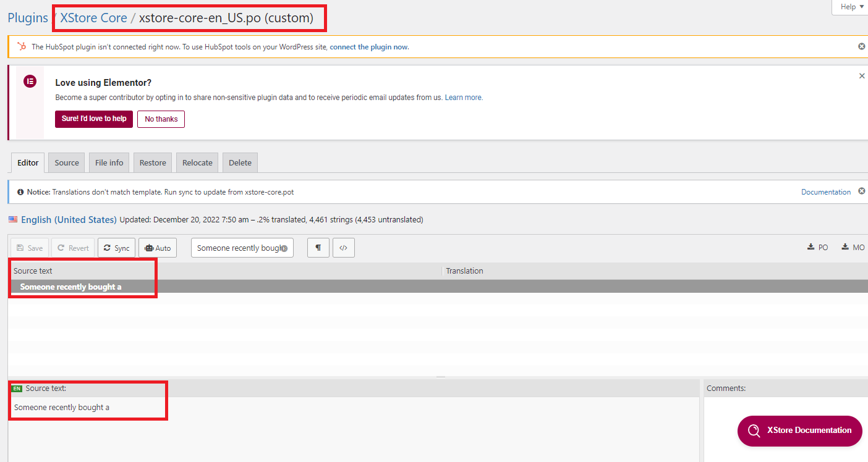This screenshot has height=462, width=868.
Task: Click the US flag icon
Action: pyautogui.click(x=13, y=219)
